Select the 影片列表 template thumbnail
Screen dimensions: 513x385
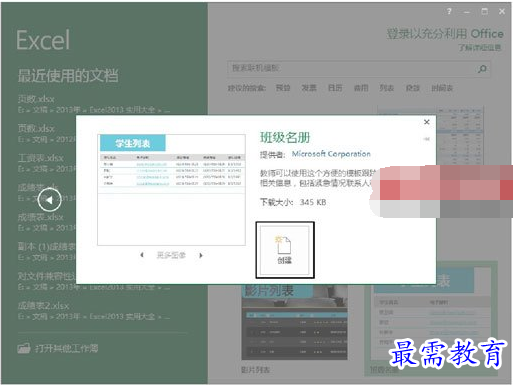[295, 322]
